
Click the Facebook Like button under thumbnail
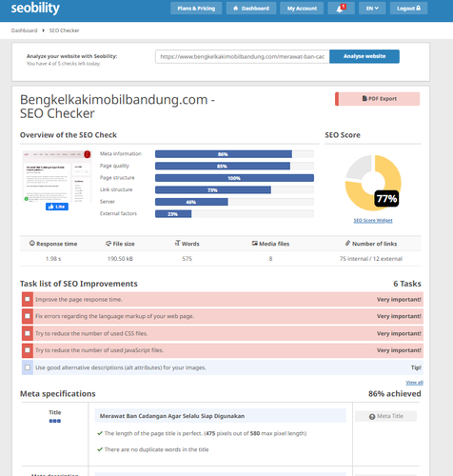click(57, 207)
